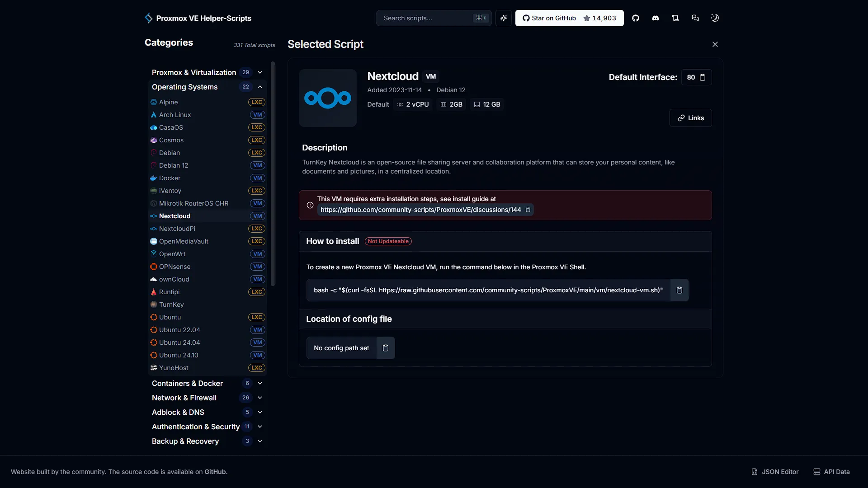Copy the GitHub discussions URL
This screenshot has height=488, width=868.
tap(528, 210)
